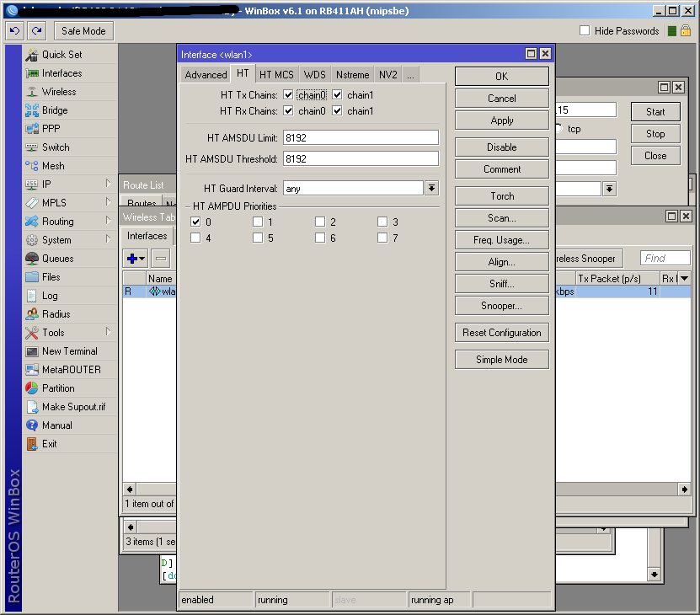Click the Apply button
Screen dimensions: 700x615
pyautogui.click(x=502, y=120)
